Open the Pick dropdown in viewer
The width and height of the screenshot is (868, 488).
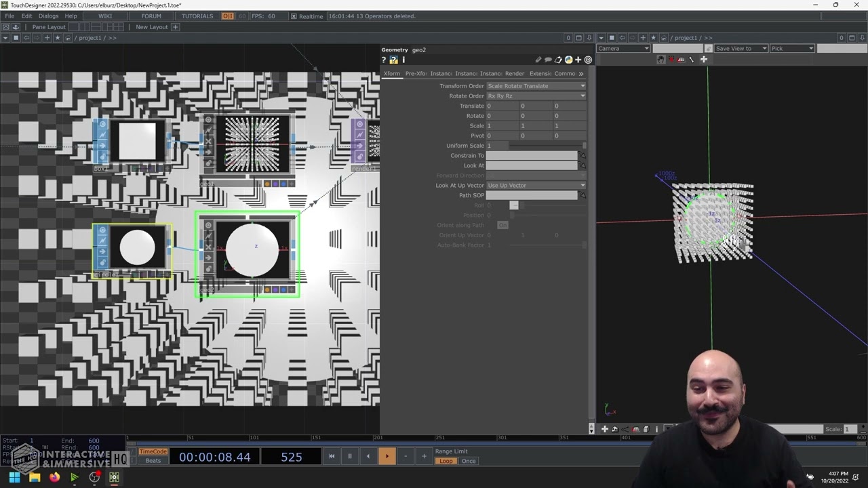tap(792, 48)
